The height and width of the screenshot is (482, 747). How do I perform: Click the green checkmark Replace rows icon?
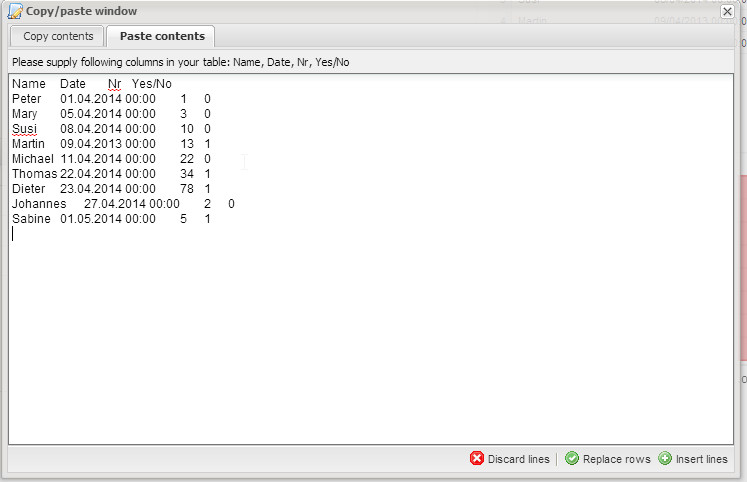[x=572, y=458]
